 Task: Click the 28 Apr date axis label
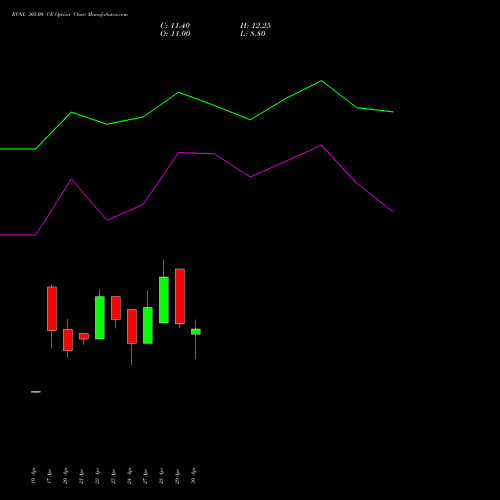(161, 476)
